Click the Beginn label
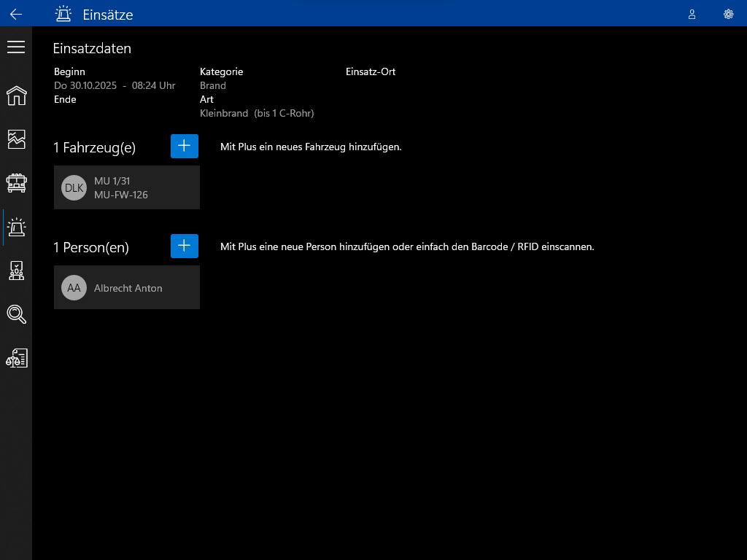 point(69,72)
